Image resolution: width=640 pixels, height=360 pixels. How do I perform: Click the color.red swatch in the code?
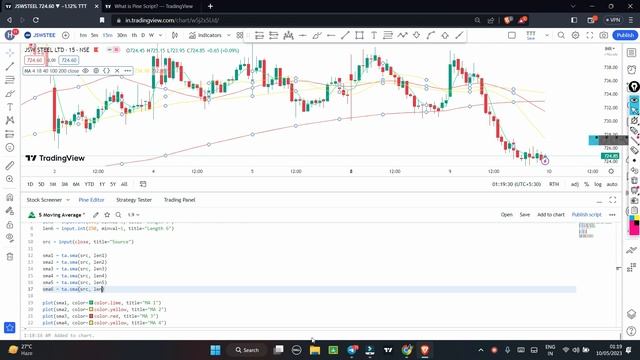pos(91,316)
